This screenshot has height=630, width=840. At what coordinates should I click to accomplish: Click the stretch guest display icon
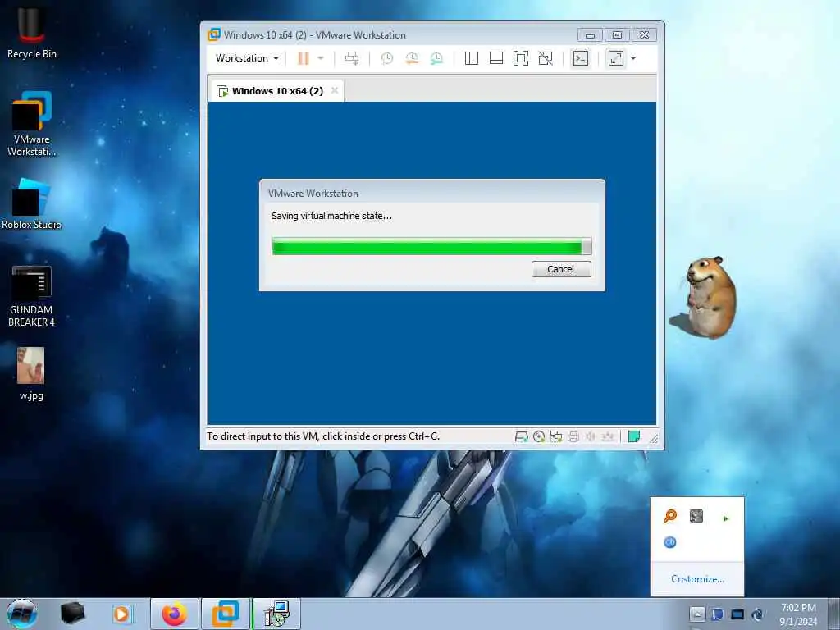616,58
